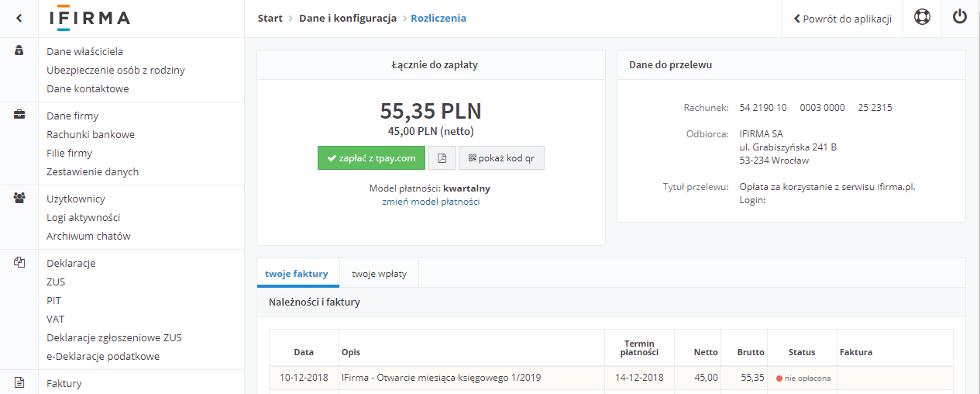Open VAT menu item
Screen dimensions: 980x394
(x=55, y=319)
